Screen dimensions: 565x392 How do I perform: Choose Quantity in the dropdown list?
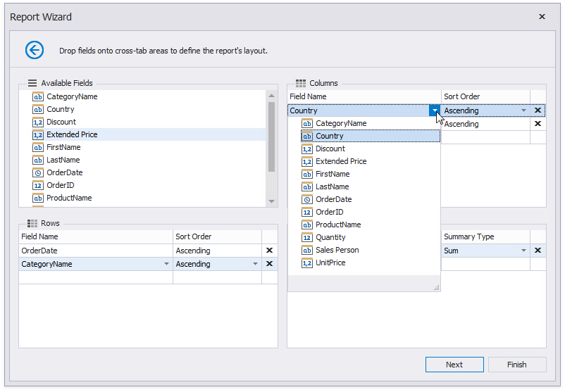pos(330,237)
